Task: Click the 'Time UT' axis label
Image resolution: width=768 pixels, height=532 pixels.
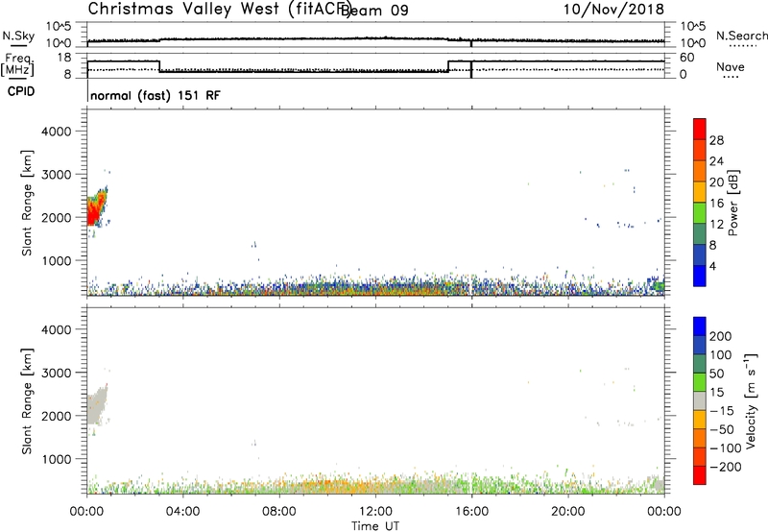Action: tap(375, 526)
